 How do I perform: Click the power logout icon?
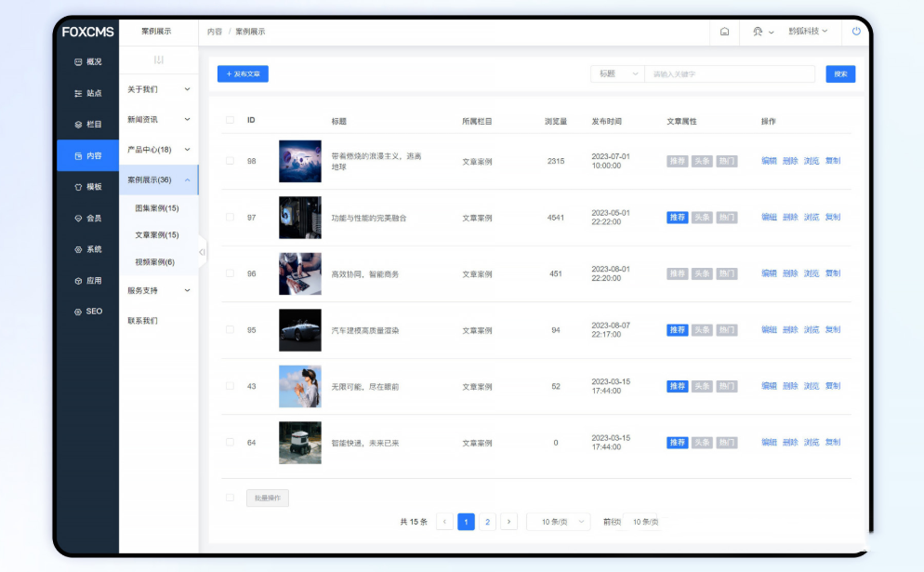coord(856,32)
